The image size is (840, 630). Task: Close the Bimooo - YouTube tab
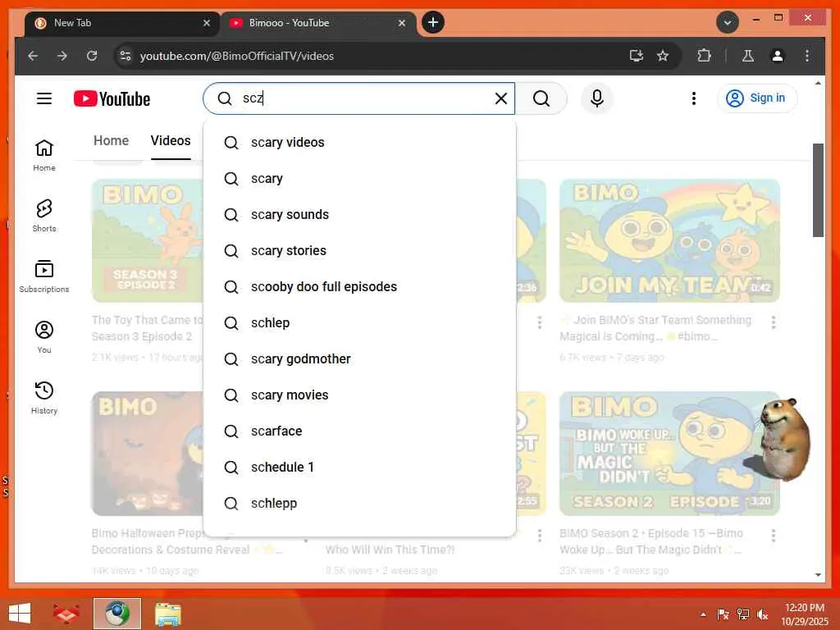click(402, 23)
